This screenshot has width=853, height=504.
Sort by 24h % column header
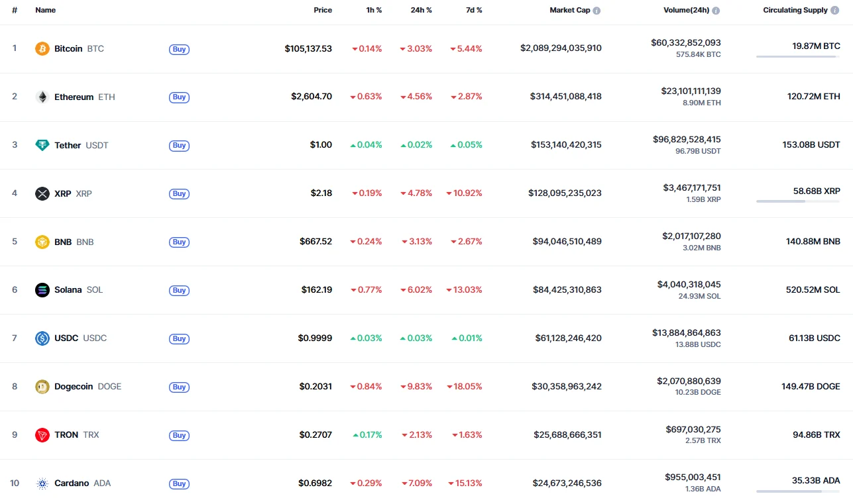point(421,11)
